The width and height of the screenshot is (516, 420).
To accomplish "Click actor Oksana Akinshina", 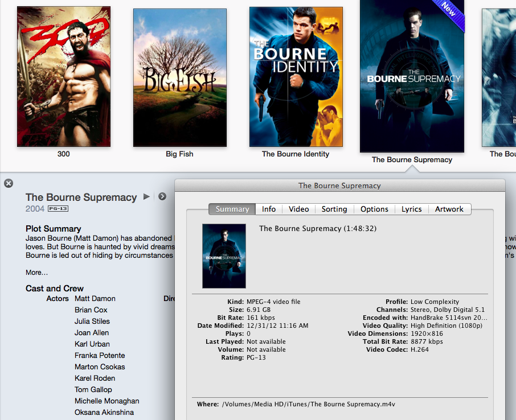I will 104,413.
